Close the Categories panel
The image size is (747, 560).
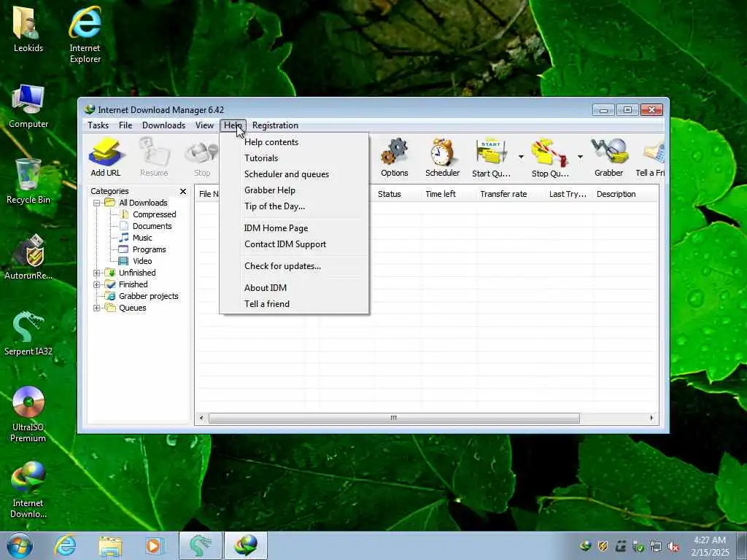coord(183,192)
